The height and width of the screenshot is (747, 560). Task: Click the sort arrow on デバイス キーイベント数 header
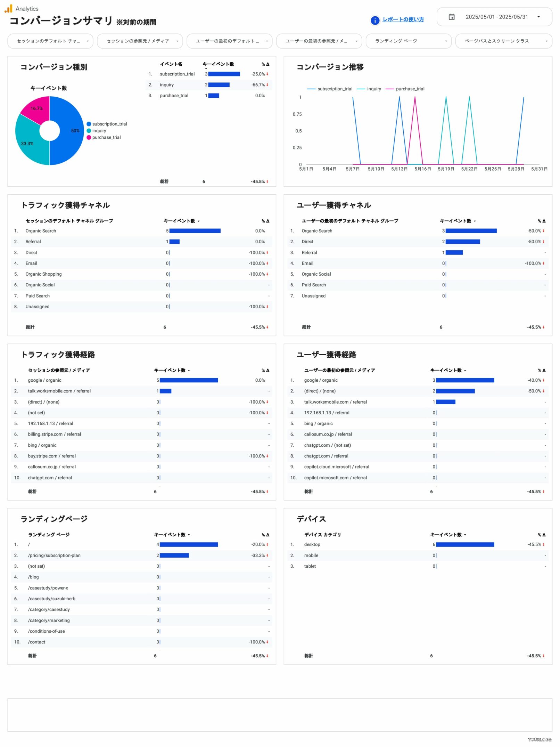point(465,535)
